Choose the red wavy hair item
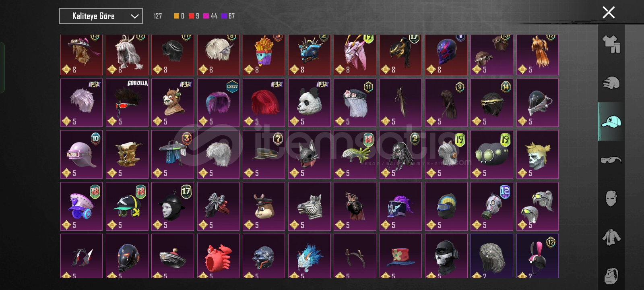This screenshot has width=644, height=290. 264,103
